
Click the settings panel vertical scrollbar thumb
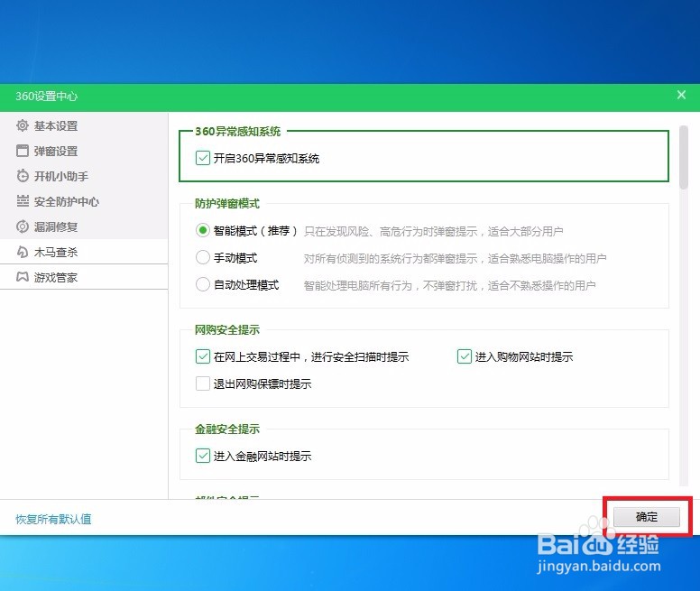coord(683,157)
